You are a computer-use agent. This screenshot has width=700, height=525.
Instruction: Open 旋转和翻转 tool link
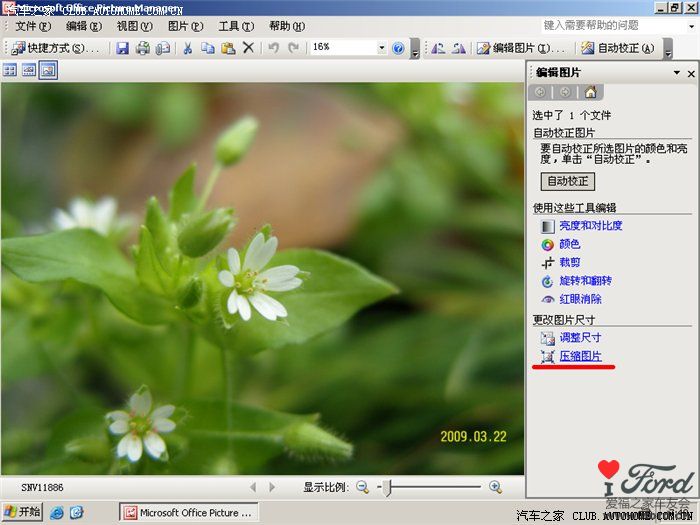pyautogui.click(x=585, y=281)
